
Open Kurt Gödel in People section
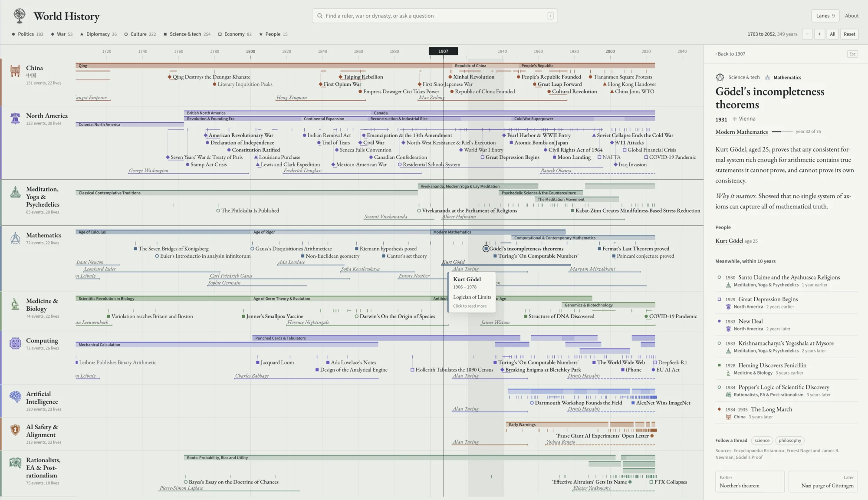(729, 241)
